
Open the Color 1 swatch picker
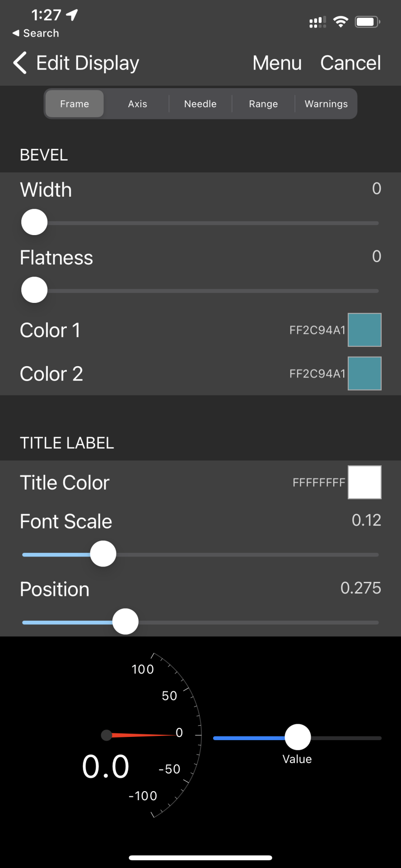coord(364,330)
